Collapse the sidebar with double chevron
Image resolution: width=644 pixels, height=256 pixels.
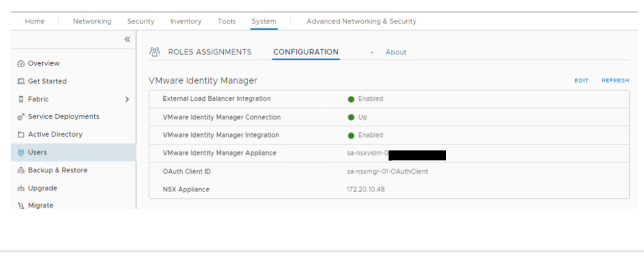tap(127, 39)
